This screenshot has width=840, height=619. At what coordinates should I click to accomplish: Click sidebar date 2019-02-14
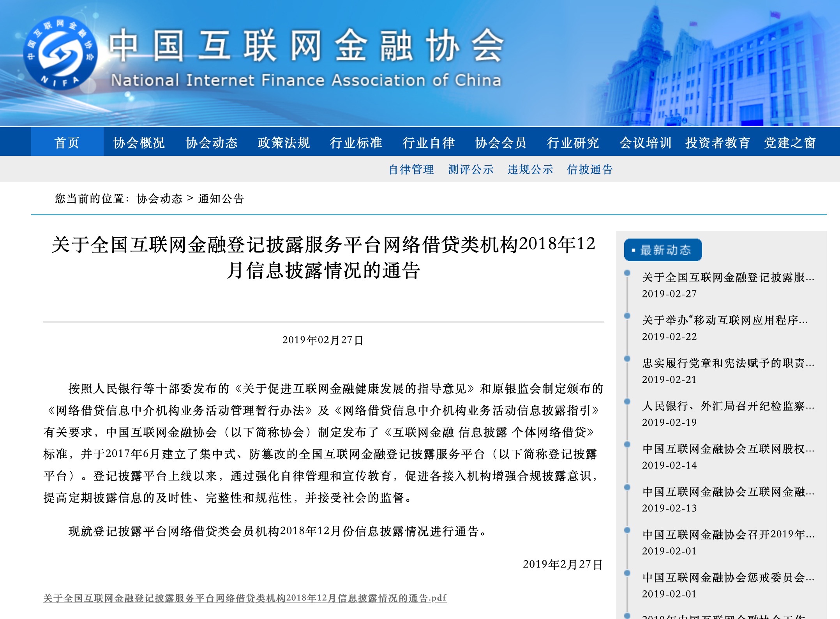pyautogui.click(x=669, y=465)
